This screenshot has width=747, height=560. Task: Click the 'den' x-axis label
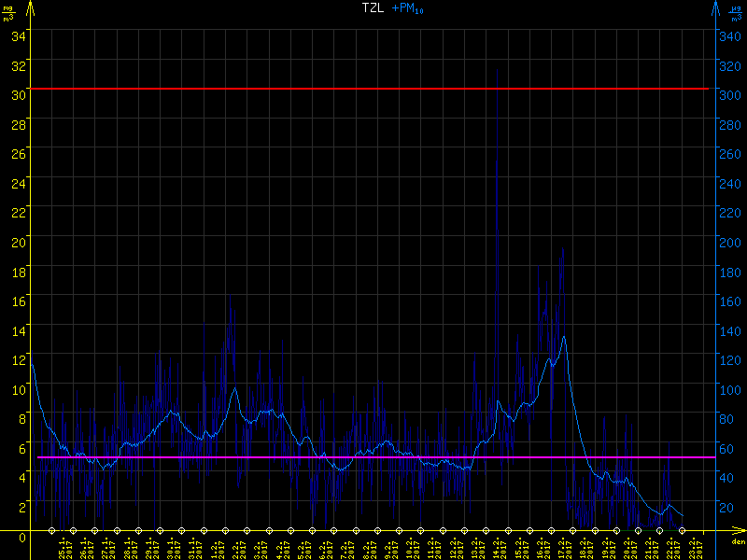point(737,541)
